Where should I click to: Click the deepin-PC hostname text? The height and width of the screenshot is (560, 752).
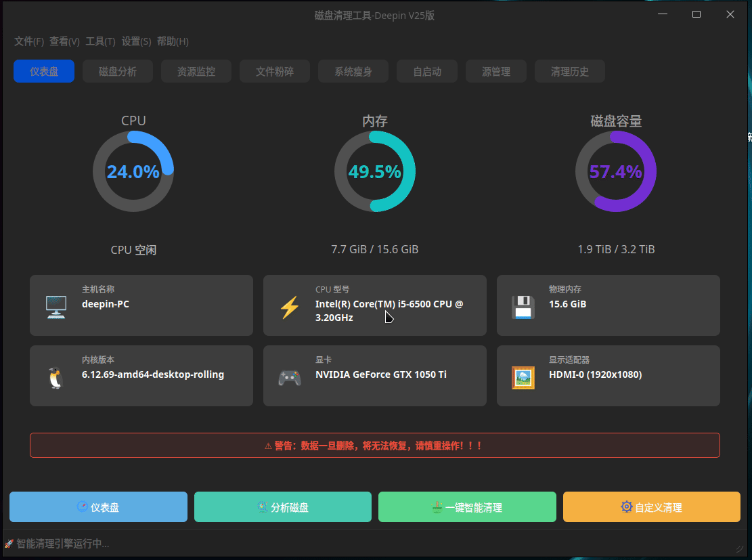click(106, 304)
